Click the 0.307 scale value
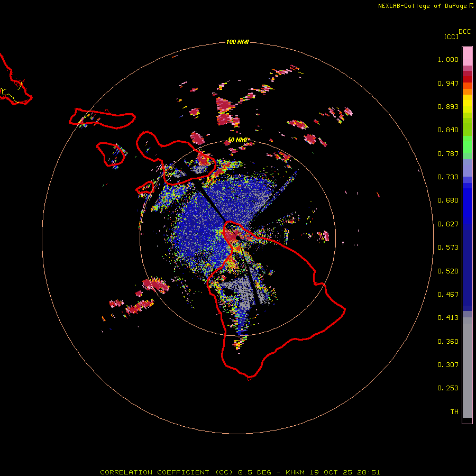This screenshot has width=476, height=476. click(448, 365)
